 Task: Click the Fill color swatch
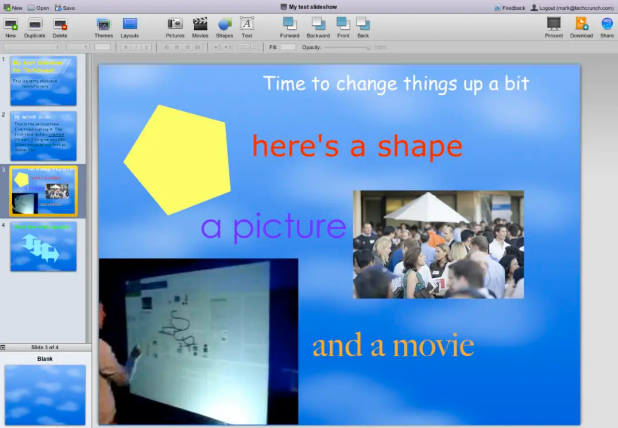pyautogui.click(x=288, y=47)
